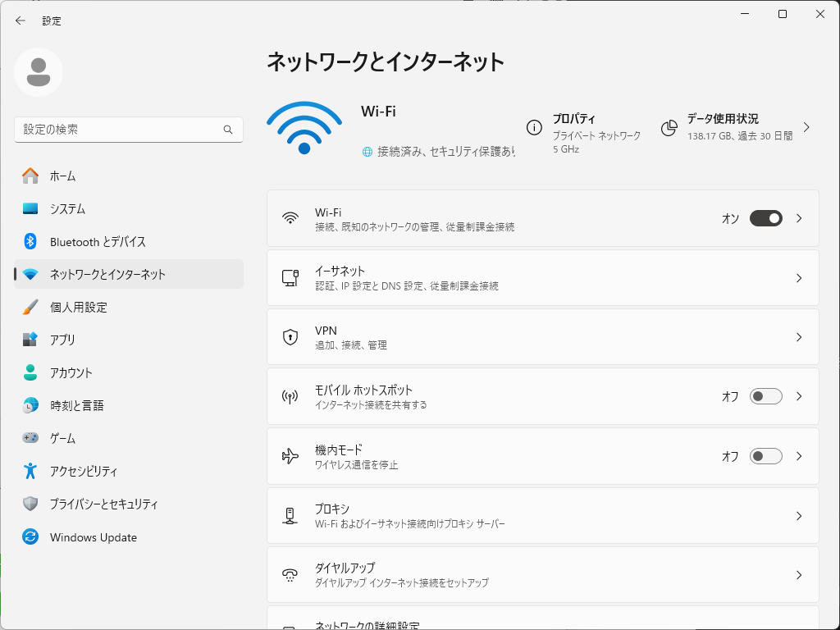This screenshot has height=630, width=840.
Task: Click the search magnifier icon
Action: (x=228, y=130)
